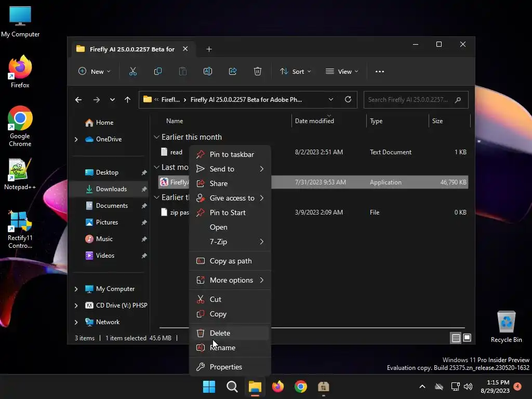Refresh the current folder view
532x399 pixels.
click(x=348, y=99)
